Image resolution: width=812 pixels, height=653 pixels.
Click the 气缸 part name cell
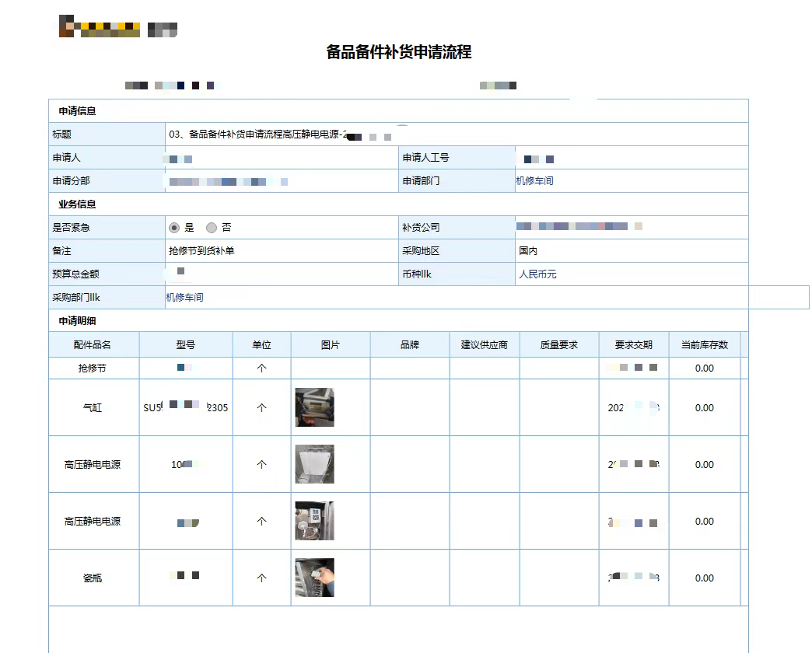click(93, 408)
